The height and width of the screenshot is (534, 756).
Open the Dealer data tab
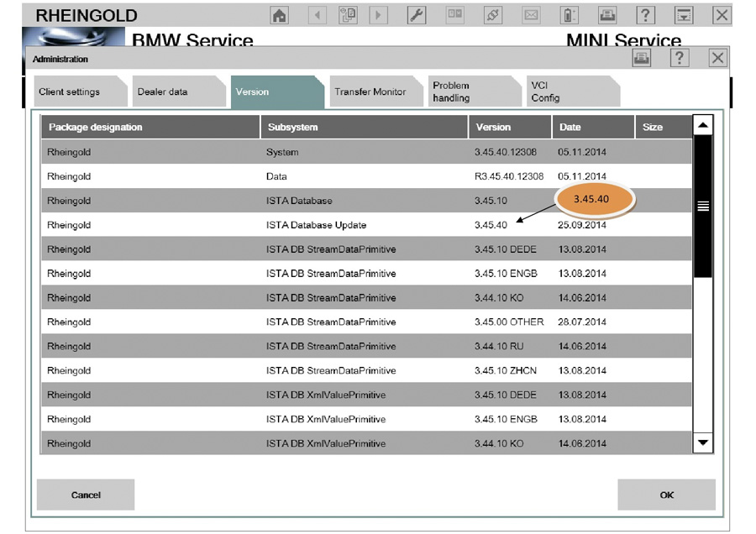pos(163,92)
